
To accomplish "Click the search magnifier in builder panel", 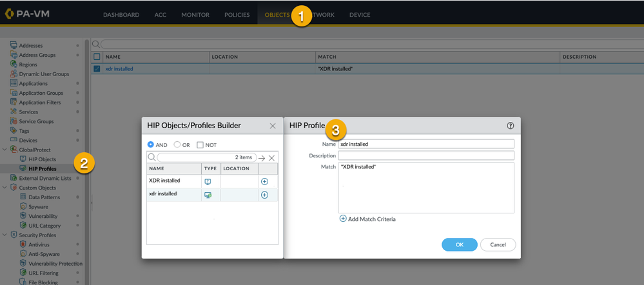I will coord(151,157).
